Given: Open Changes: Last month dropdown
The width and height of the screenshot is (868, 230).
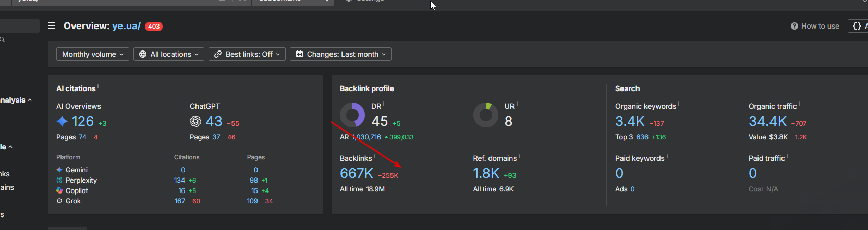Looking at the screenshot, I should coord(340,54).
